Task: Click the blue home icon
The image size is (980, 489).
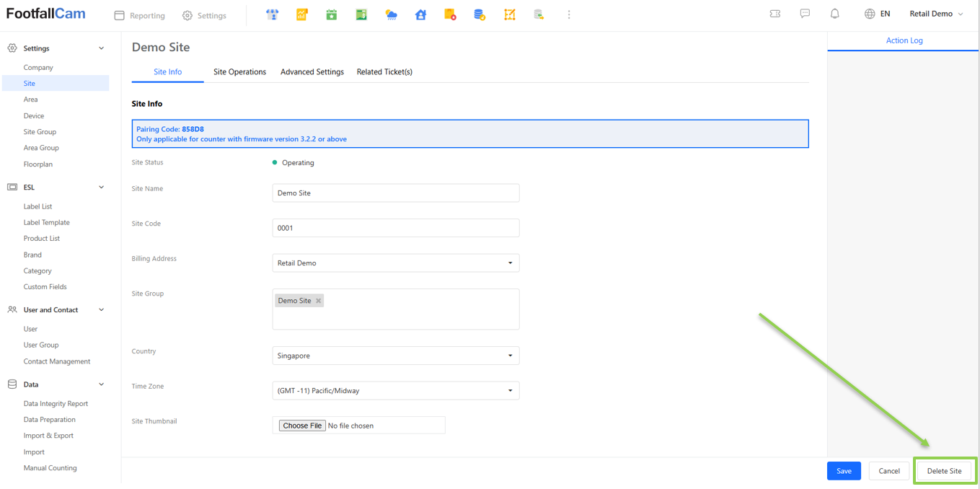Action: coord(420,15)
